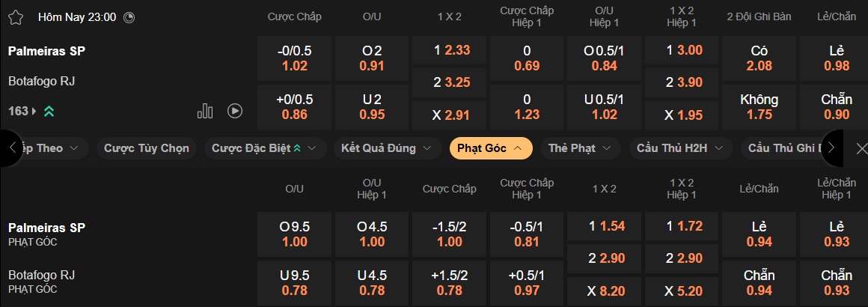Click the live stream play icon
This screenshot has width=868, height=307.
coord(234,111)
